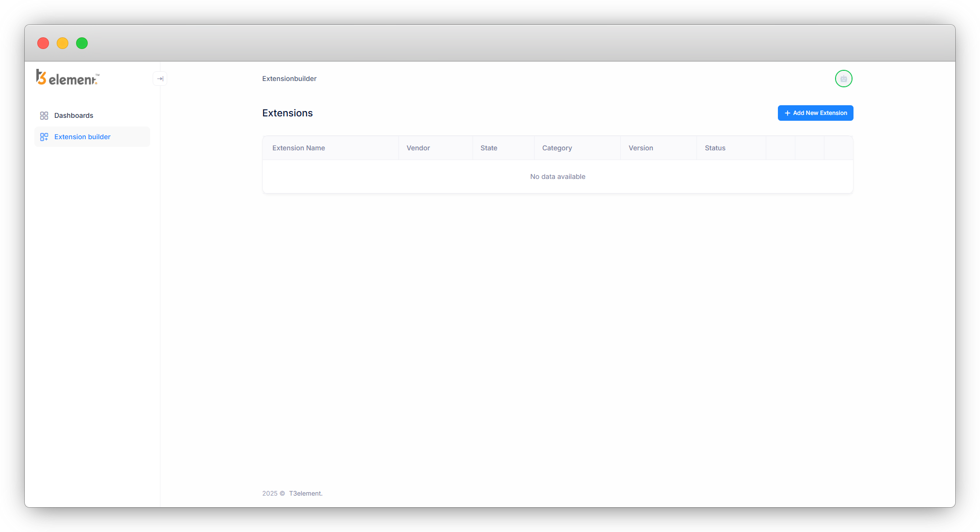980x532 pixels.
Task: Click the Extension builder sidebar icon
Action: (x=44, y=137)
